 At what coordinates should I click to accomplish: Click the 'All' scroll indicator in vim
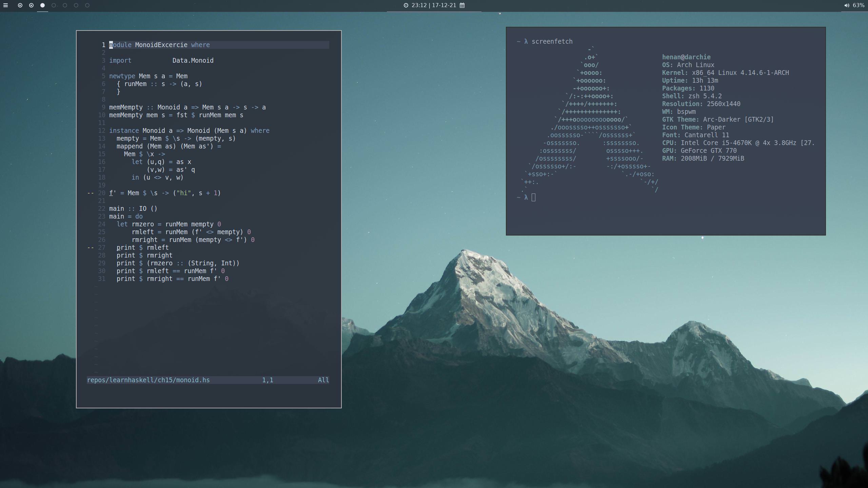click(x=323, y=380)
